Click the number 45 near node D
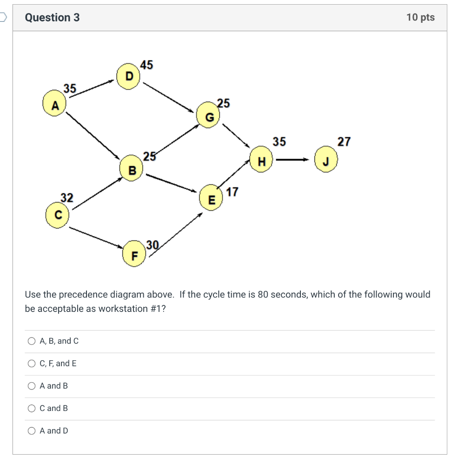 pos(147,66)
